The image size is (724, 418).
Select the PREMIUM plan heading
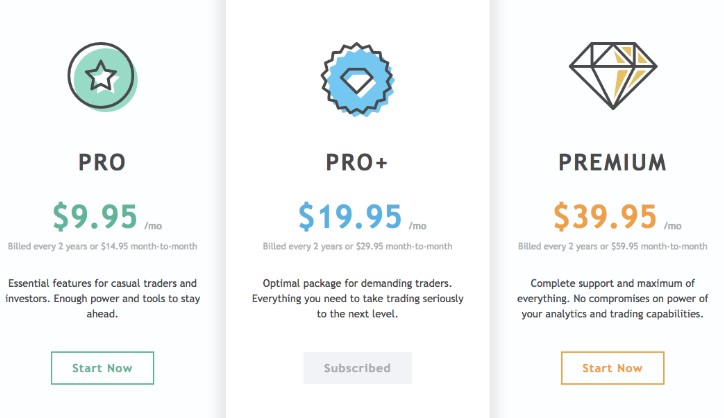pos(613,163)
